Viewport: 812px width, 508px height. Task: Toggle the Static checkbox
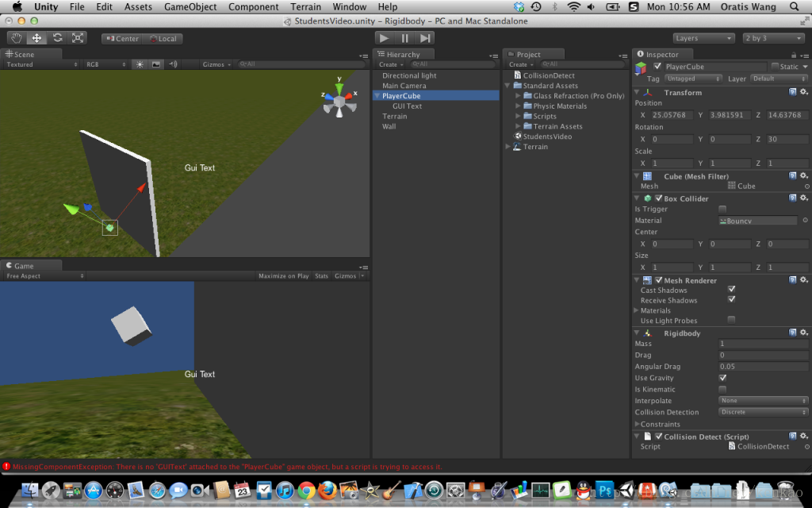(x=775, y=67)
